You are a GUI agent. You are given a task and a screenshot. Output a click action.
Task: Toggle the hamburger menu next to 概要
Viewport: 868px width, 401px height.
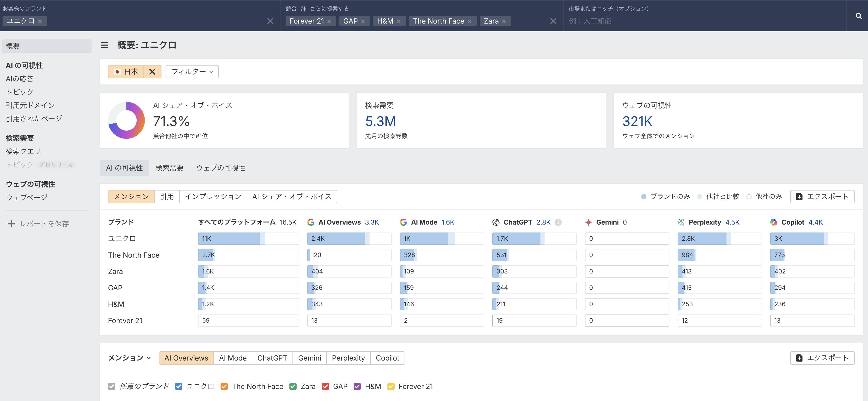[104, 45]
